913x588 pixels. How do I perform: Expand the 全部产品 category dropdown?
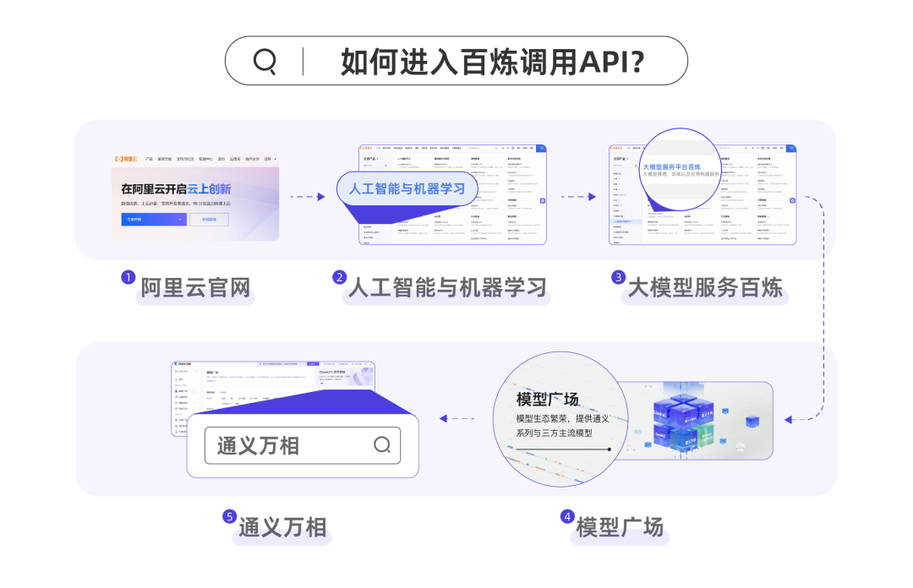coord(370,158)
